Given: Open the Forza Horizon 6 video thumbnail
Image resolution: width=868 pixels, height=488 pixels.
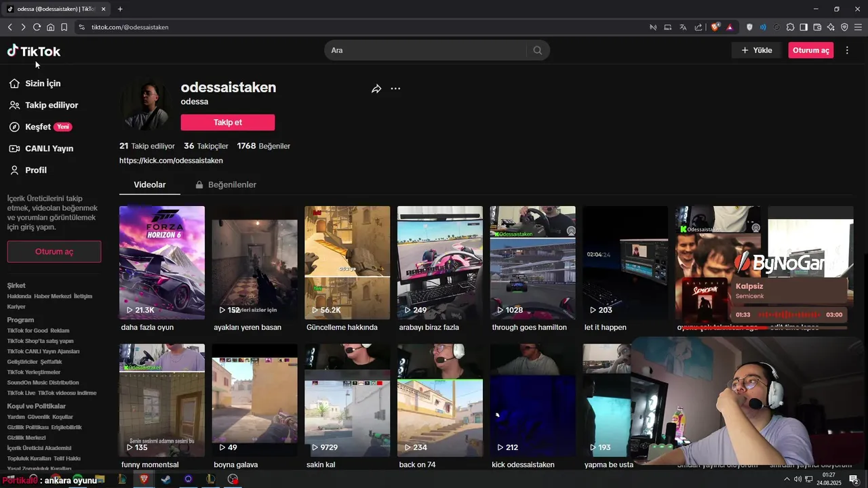Looking at the screenshot, I should pos(162,262).
